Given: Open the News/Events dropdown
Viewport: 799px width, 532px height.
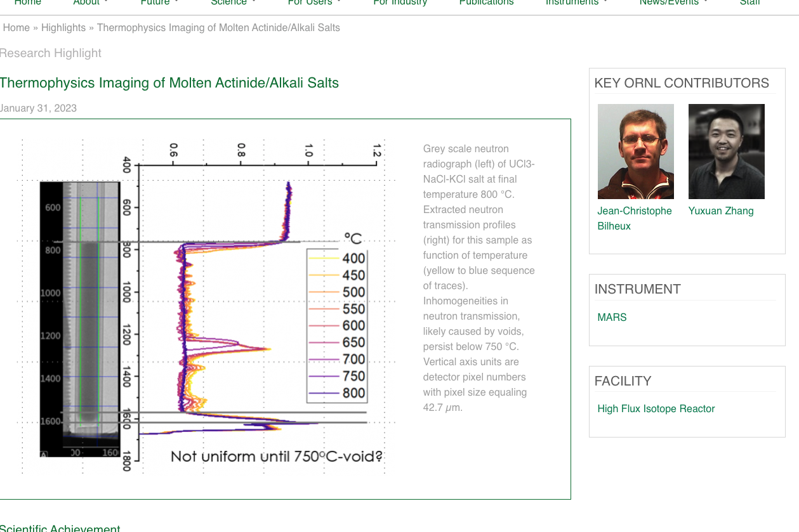Looking at the screenshot, I should pos(673,3).
